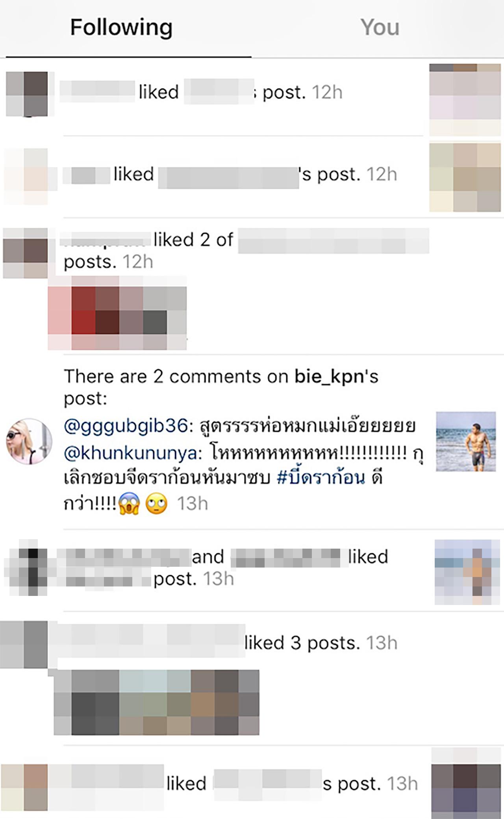Viewport: 504px width, 819px height.
Task: Tap blurred avatar beside 'liked 3 posts'
Action: 24,644
